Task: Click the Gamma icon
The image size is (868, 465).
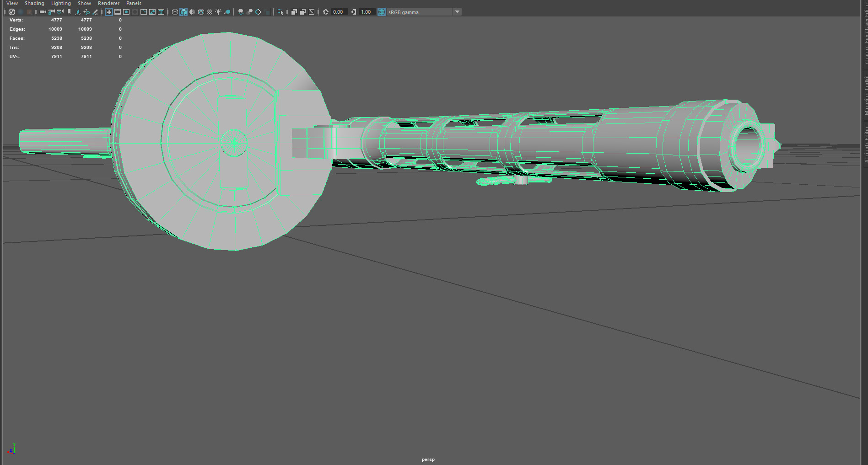Action: (x=354, y=12)
